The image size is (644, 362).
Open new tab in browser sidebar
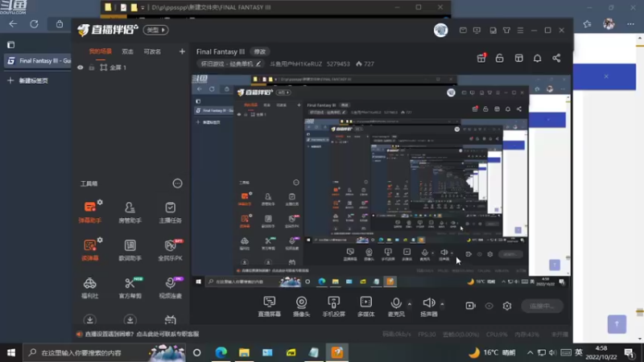click(28, 80)
